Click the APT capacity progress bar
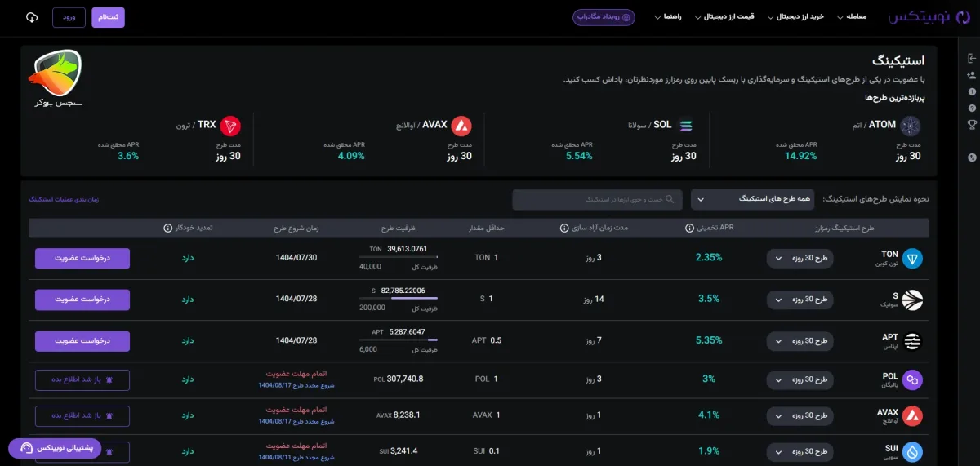980x466 pixels. coord(399,340)
